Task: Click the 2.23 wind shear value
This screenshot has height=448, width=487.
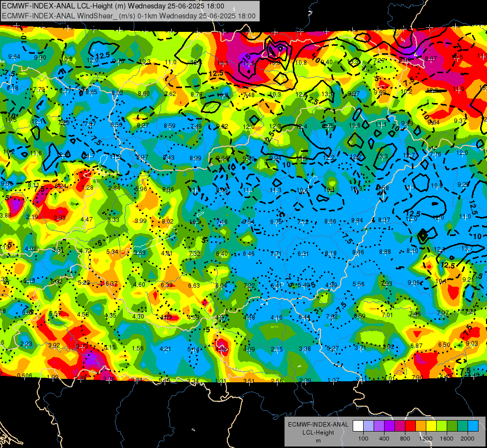Action: click(x=26, y=343)
